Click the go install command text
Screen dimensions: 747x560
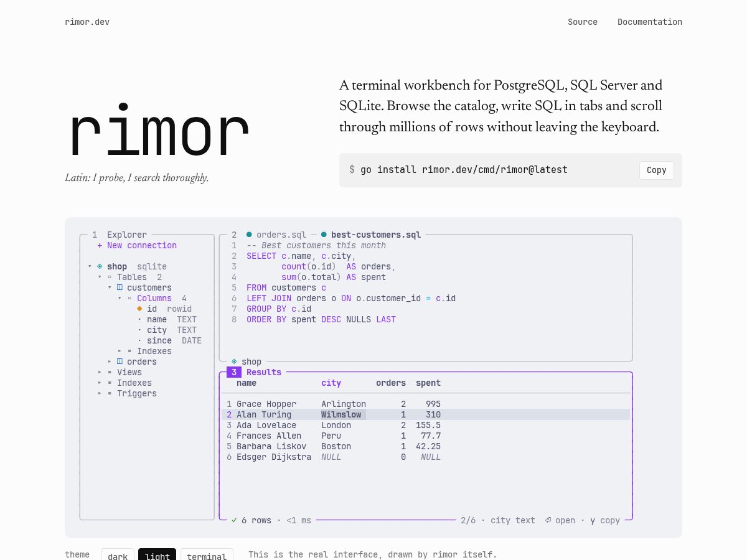(464, 169)
